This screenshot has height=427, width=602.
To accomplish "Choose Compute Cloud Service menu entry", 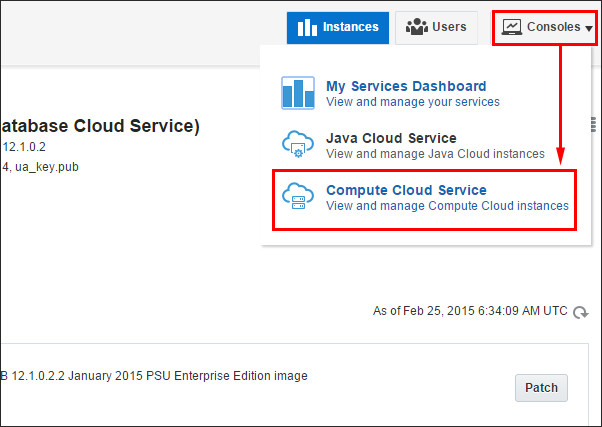I will click(406, 190).
